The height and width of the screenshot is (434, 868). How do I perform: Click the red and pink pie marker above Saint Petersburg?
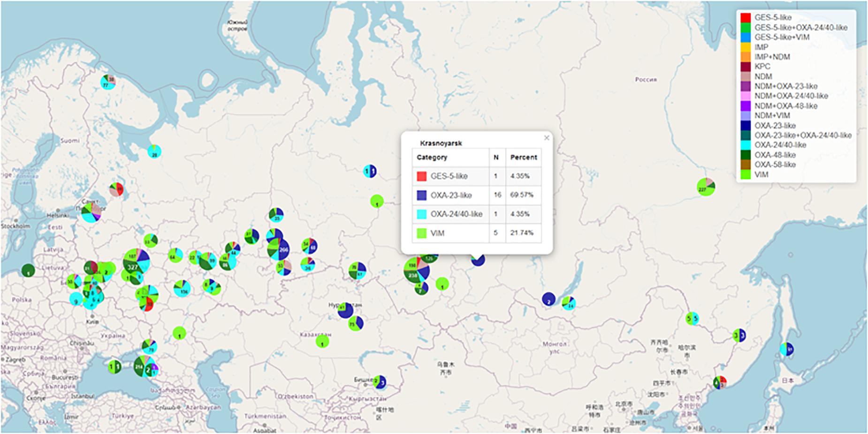click(116, 190)
